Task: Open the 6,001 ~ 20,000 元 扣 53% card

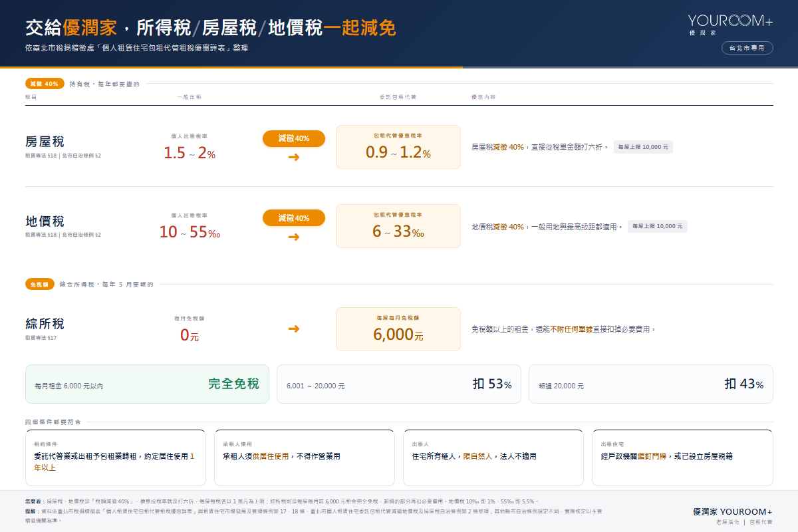Action: (x=399, y=384)
